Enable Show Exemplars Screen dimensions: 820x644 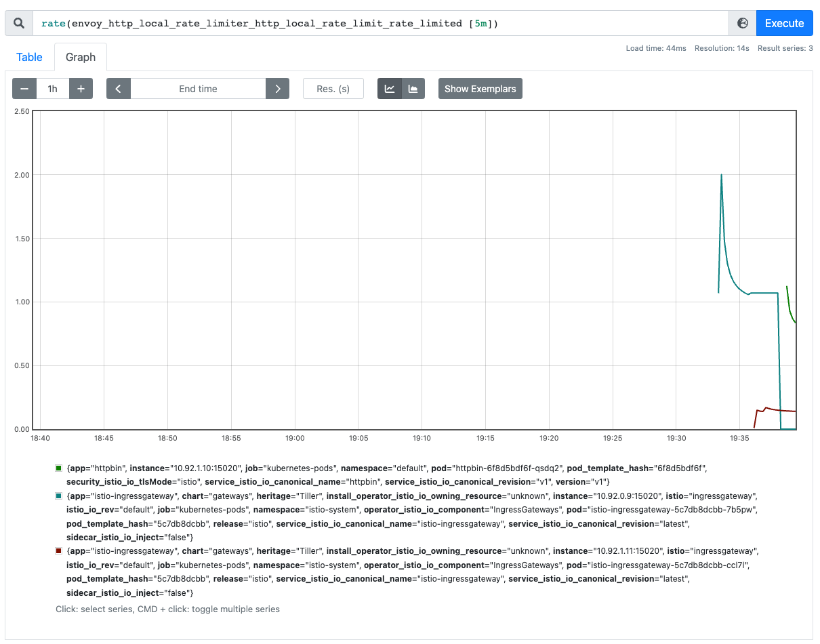click(480, 88)
